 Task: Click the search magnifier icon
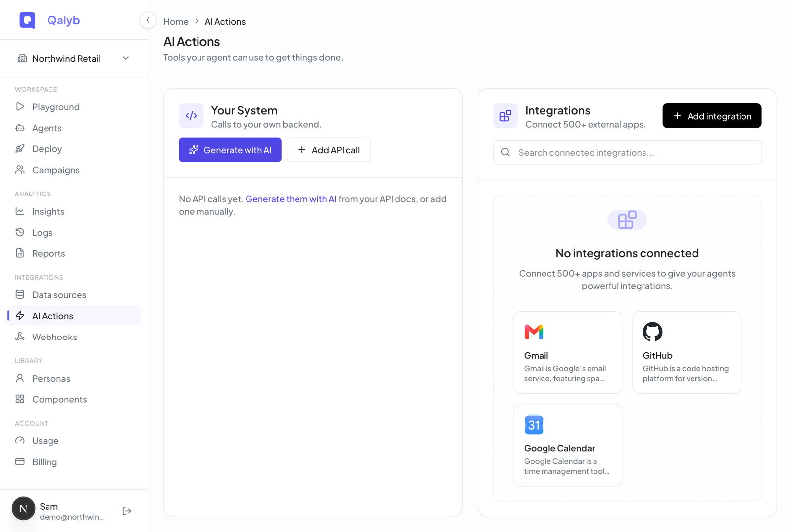(505, 152)
